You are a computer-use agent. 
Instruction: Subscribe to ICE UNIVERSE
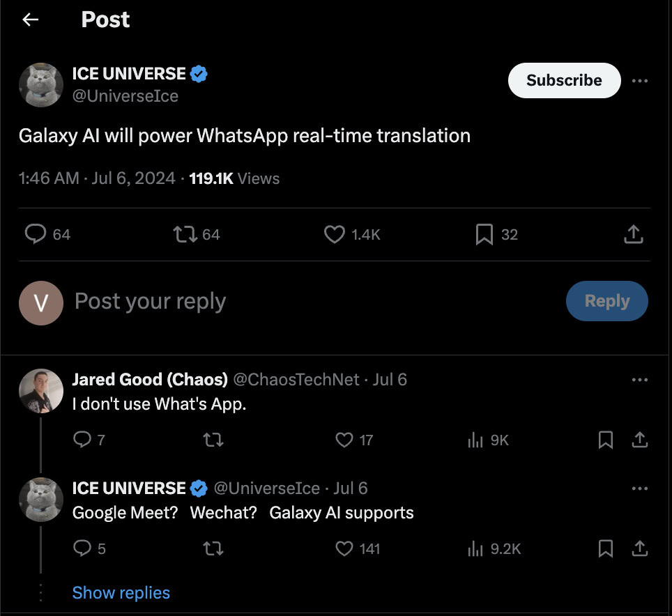pyautogui.click(x=564, y=81)
